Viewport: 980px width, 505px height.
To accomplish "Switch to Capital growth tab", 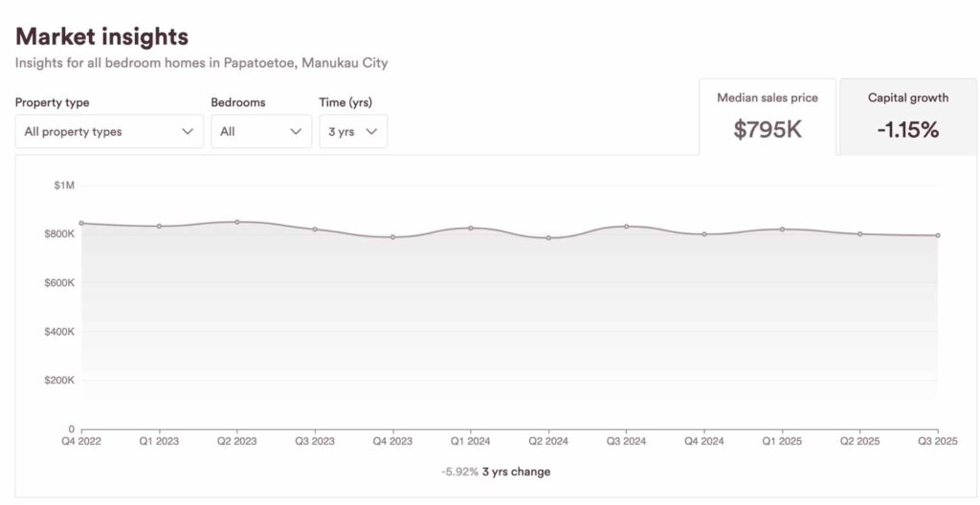I will tap(907, 117).
